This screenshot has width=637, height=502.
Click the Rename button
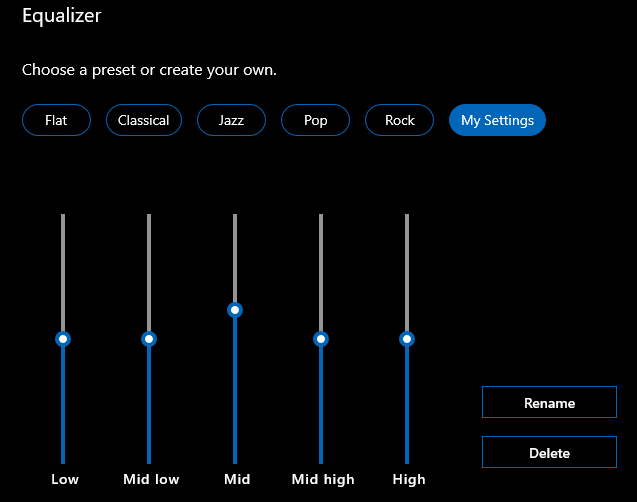click(x=549, y=402)
